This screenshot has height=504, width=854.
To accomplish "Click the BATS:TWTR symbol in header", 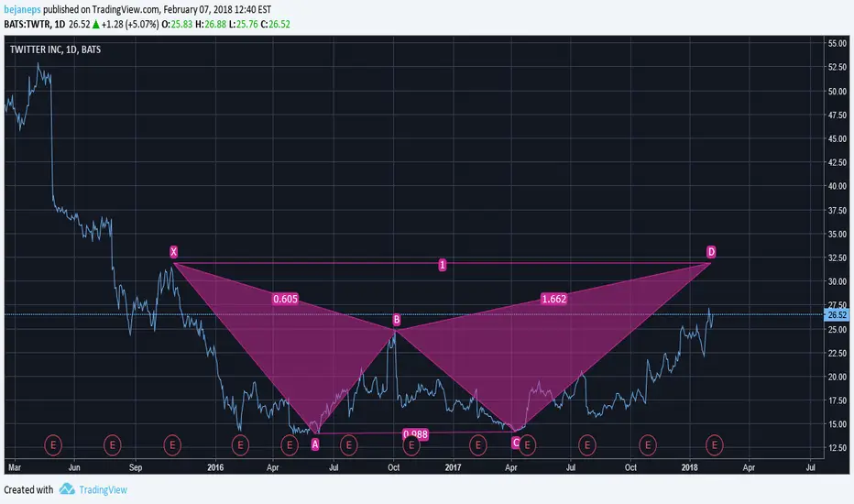I will (27, 25).
